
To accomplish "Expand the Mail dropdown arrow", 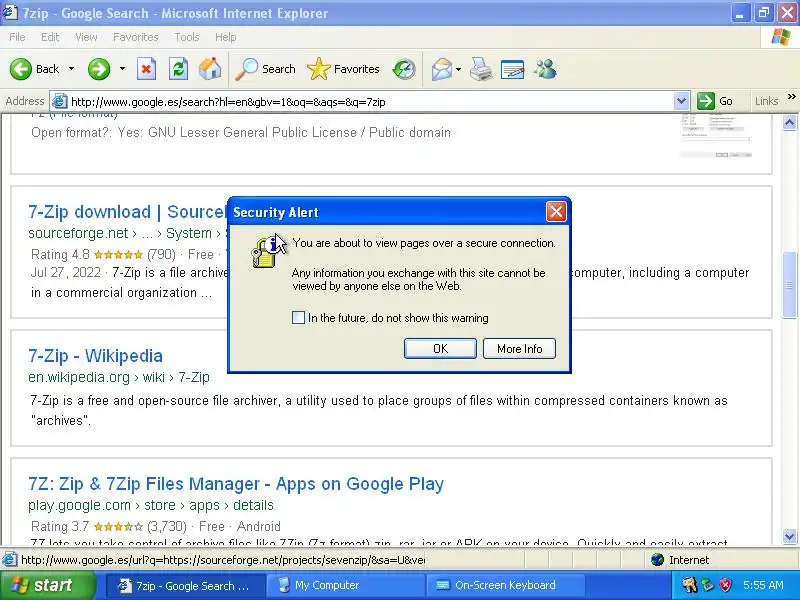I will (458, 69).
